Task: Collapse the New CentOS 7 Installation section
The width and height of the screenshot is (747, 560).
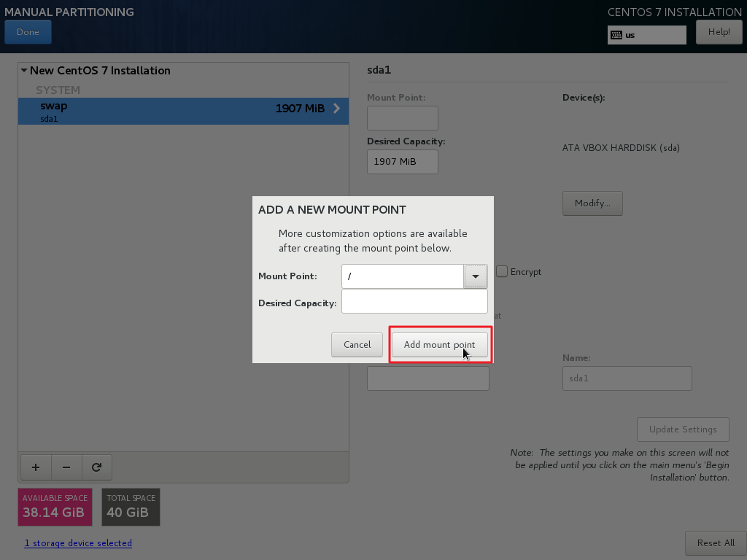Action: pyautogui.click(x=24, y=71)
